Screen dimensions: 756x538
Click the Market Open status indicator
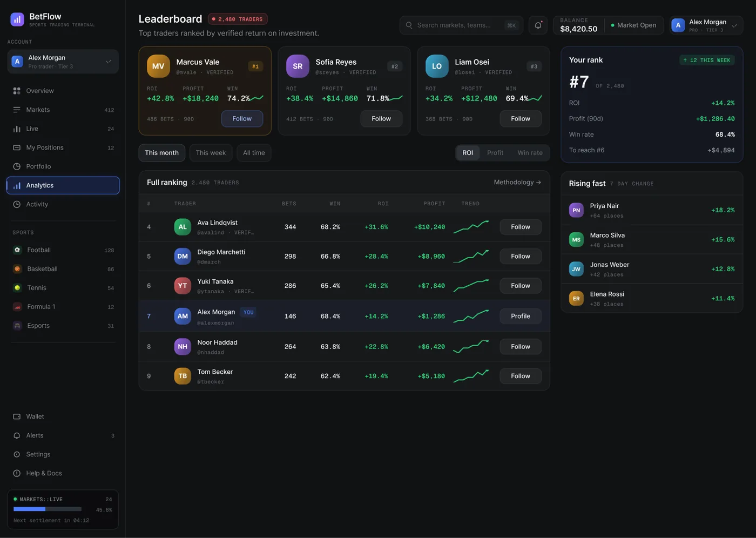tap(633, 25)
